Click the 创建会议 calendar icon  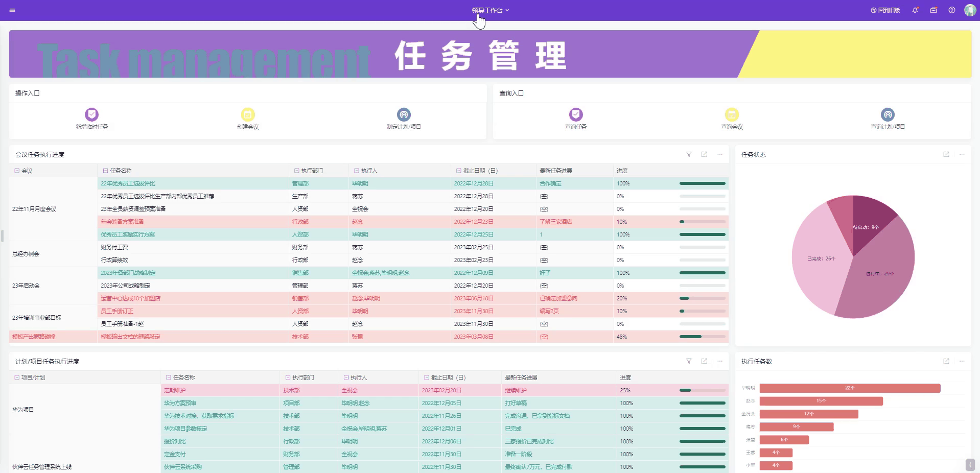pyautogui.click(x=248, y=114)
